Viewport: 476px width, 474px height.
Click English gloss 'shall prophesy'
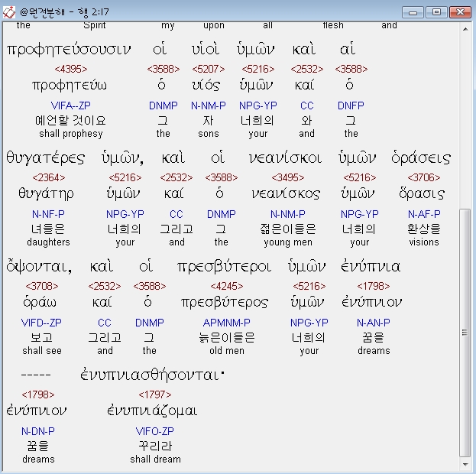(71, 134)
